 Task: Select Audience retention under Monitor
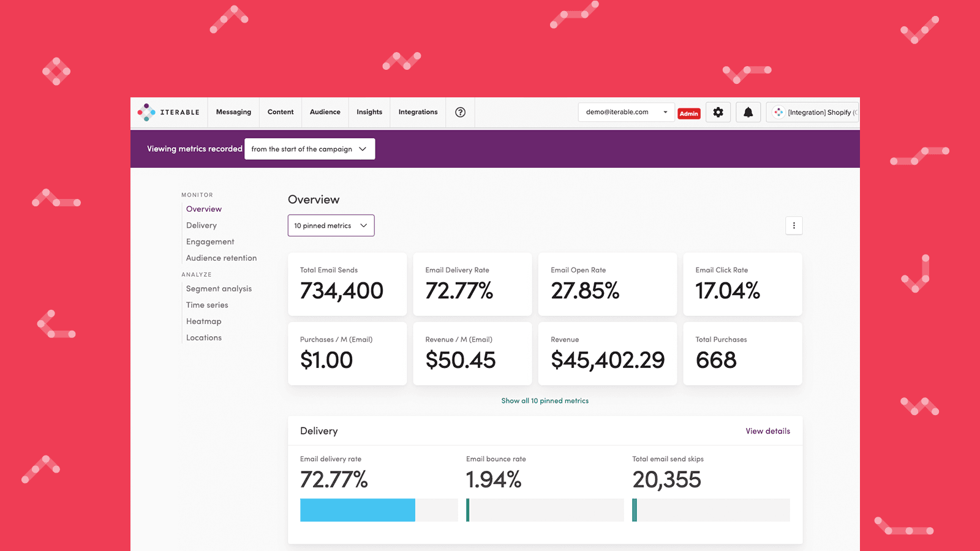pos(221,258)
